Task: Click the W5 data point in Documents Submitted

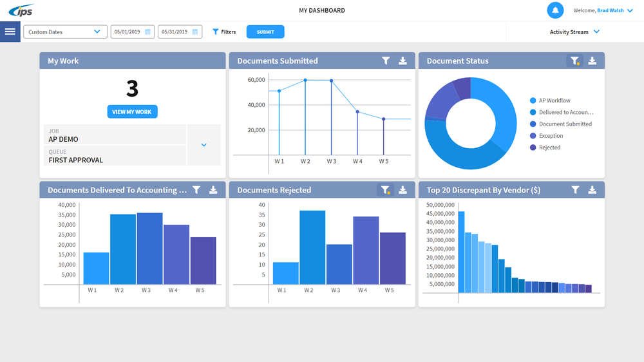Action: [x=384, y=119]
